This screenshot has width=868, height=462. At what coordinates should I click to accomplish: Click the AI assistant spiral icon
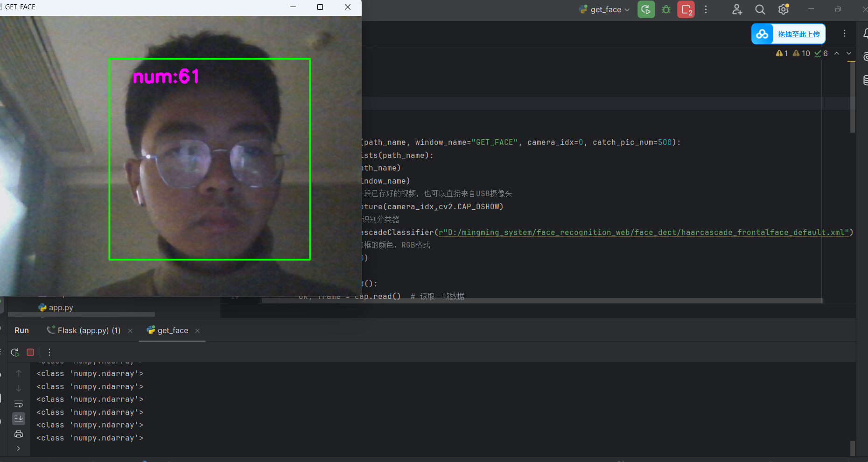(866, 57)
